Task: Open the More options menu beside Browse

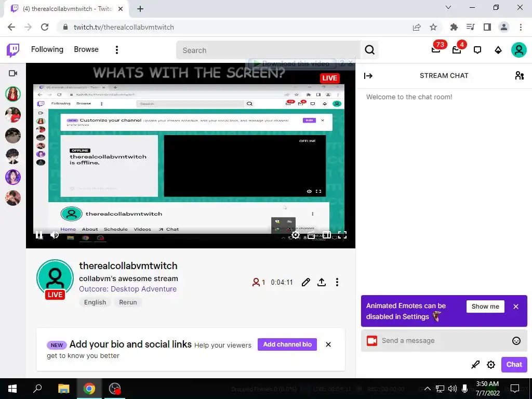Action: [x=117, y=50]
